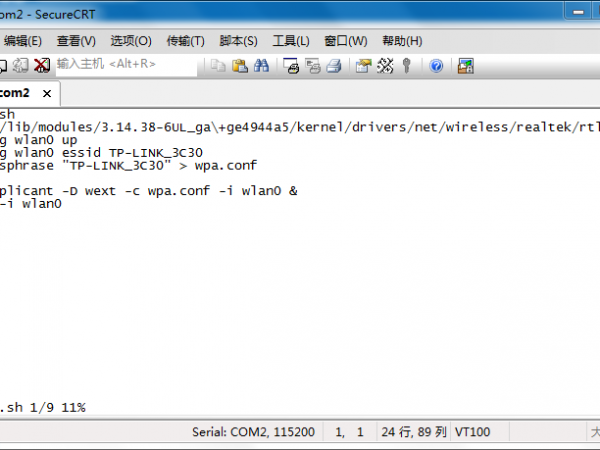
Task: Open Find with the binoculars icon
Action: coord(262,65)
